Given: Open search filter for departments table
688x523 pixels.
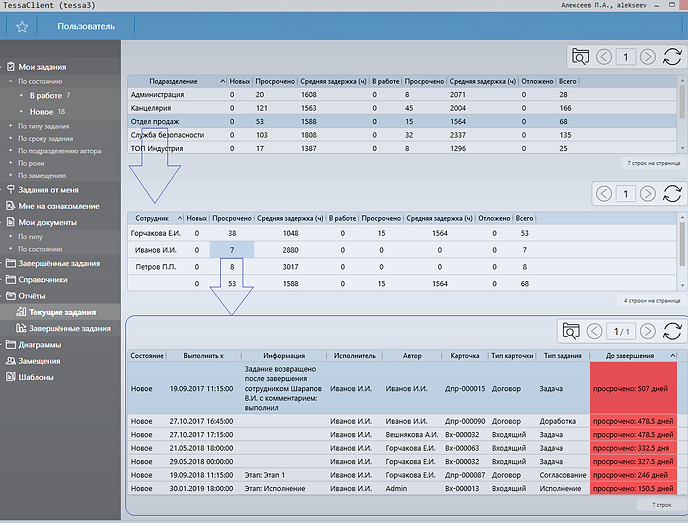Looking at the screenshot, I should point(580,57).
